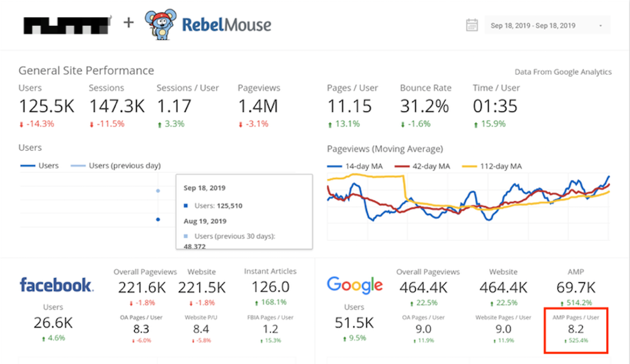This screenshot has width=630, height=364.
Task: Click the Facebook logo
Action: click(56, 284)
